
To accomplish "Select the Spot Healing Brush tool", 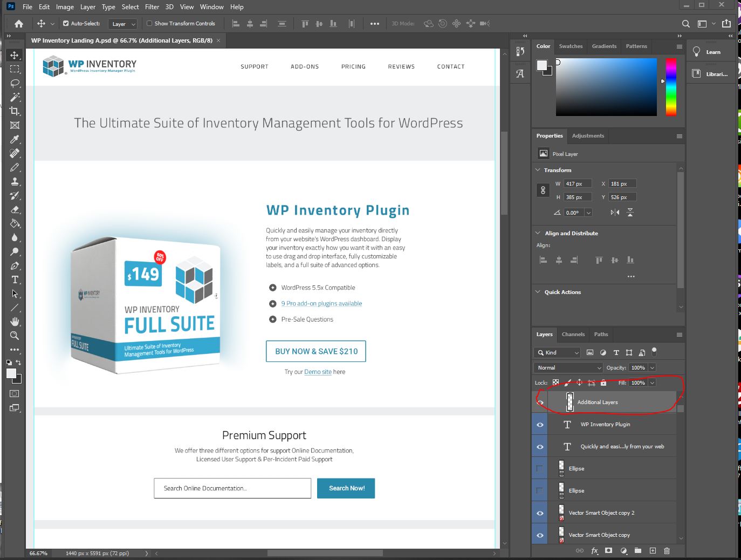I will (x=15, y=153).
